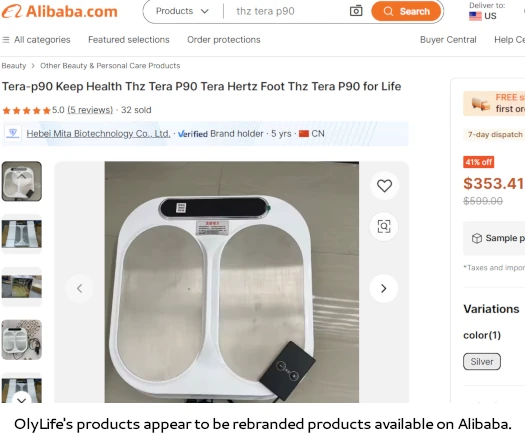Viewport: 525px width, 434px height.
Task: Select the Silver color variation
Action: tap(482, 361)
